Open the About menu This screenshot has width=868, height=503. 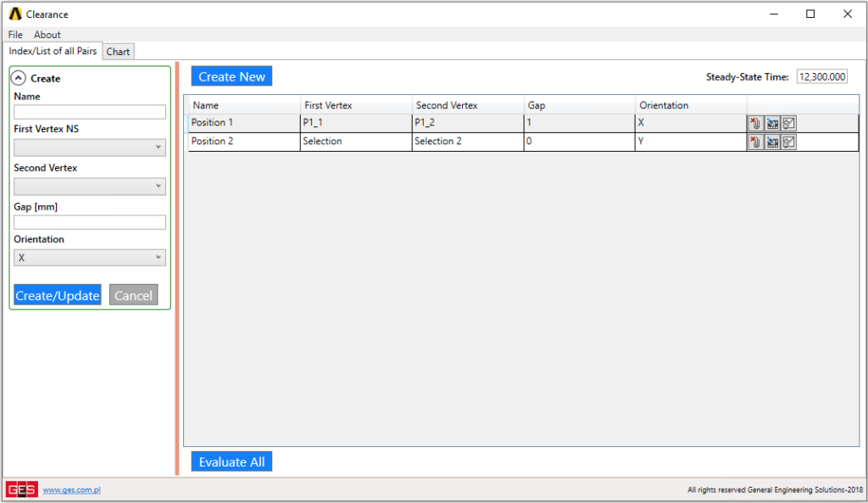pos(47,35)
